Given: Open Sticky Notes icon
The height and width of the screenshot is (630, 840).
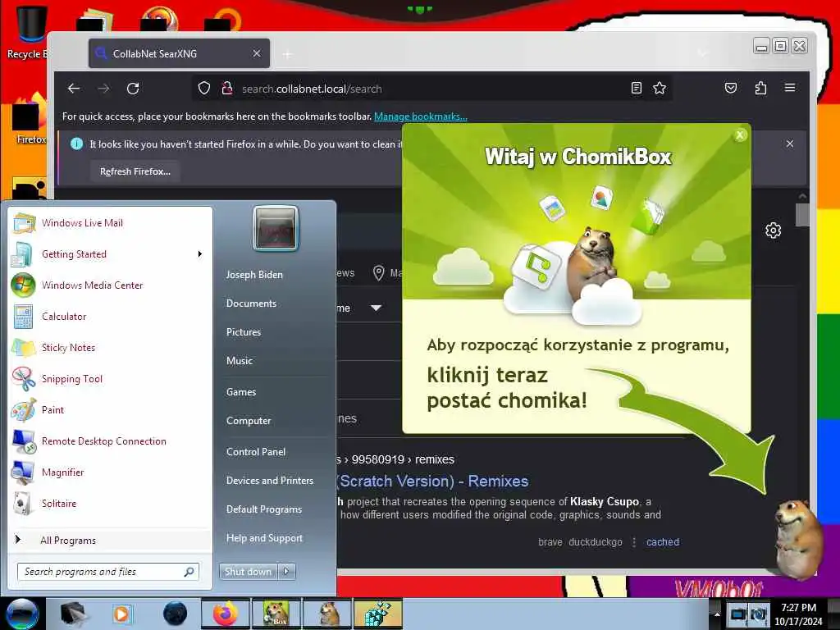Looking at the screenshot, I should coord(24,348).
